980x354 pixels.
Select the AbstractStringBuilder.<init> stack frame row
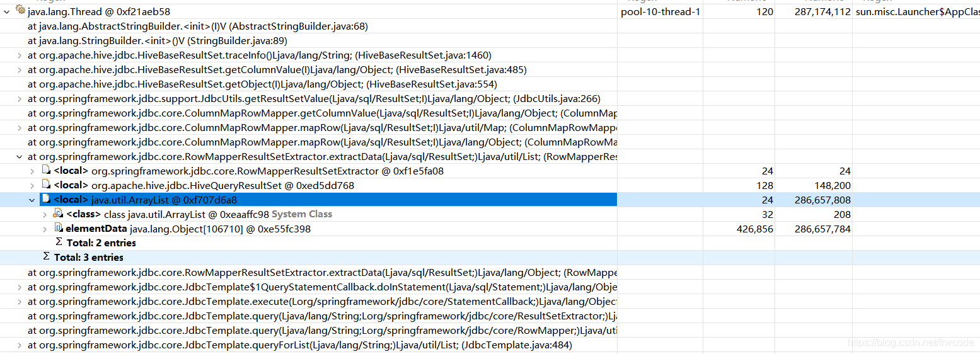[198, 26]
